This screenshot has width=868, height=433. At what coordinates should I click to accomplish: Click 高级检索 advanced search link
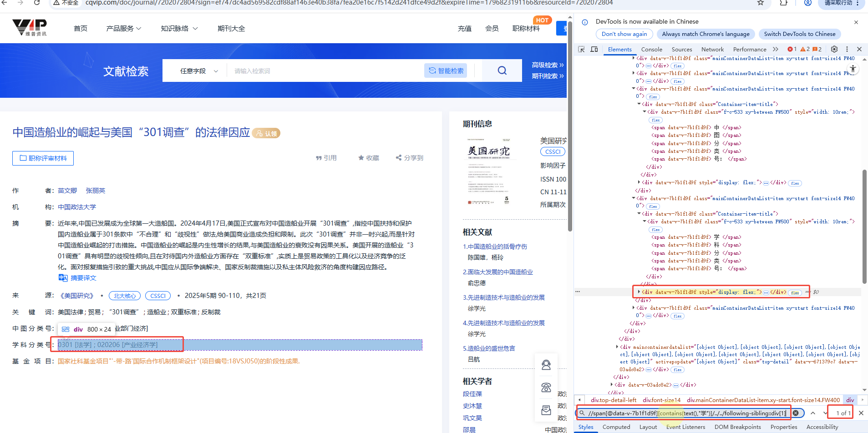(x=548, y=65)
